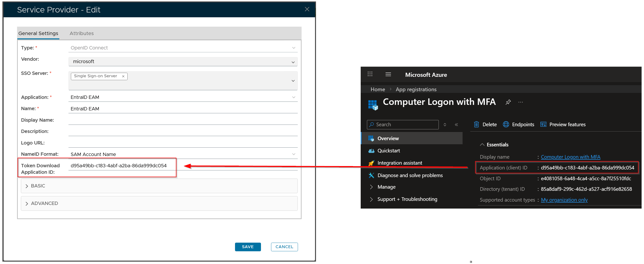The width and height of the screenshot is (644, 264).
Task: Click the Azure waffle apps grid icon
Action: click(370, 74)
